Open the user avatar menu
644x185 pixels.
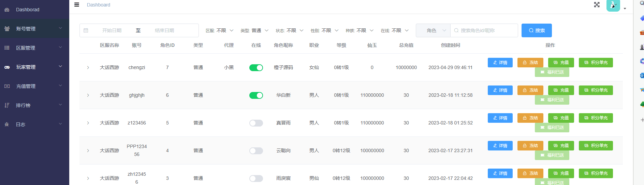tap(613, 5)
